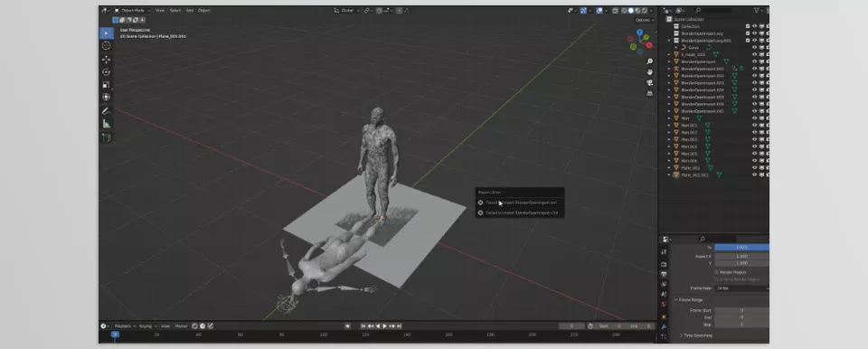Click the Frame Start value field

coord(741,311)
